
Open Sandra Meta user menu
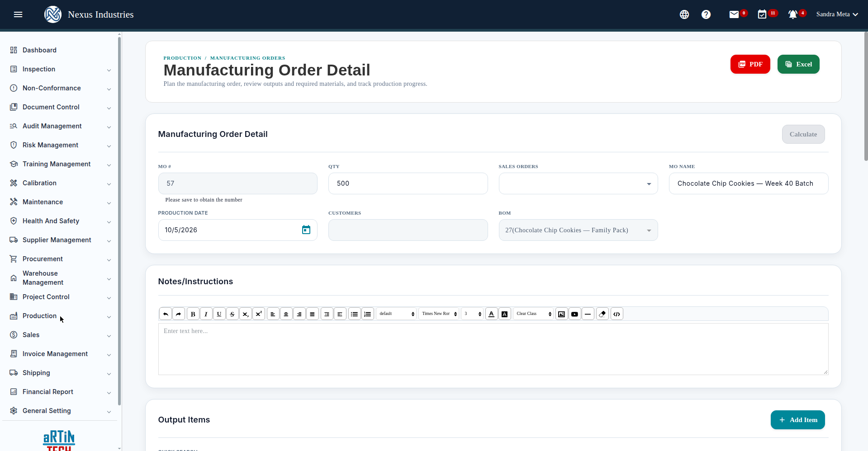pyautogui.click(x=837, y=14)
